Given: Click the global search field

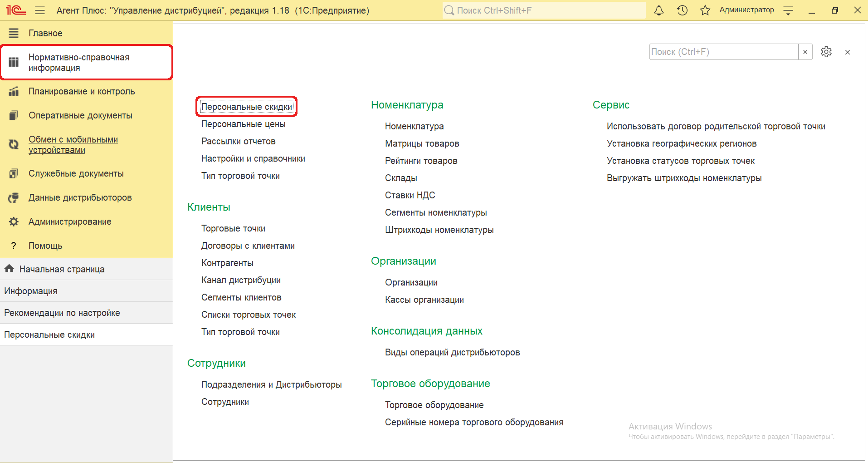Looking at the screenshot, I should [544, 10].
